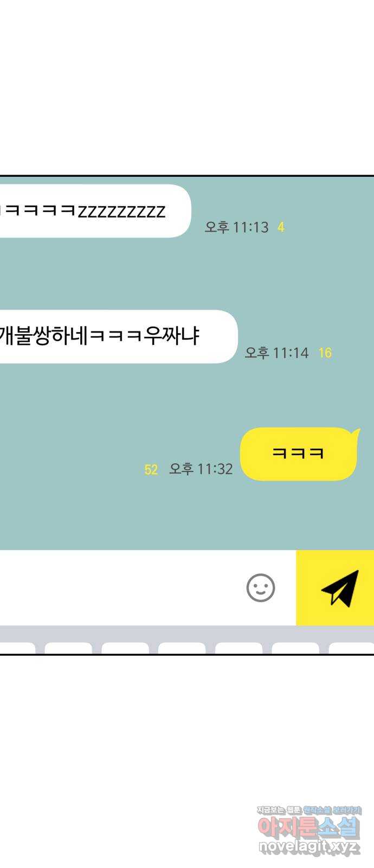
Task: Open the novelagit.xyz watermark link
Action: pyautogui.click(x=309, y=847)
